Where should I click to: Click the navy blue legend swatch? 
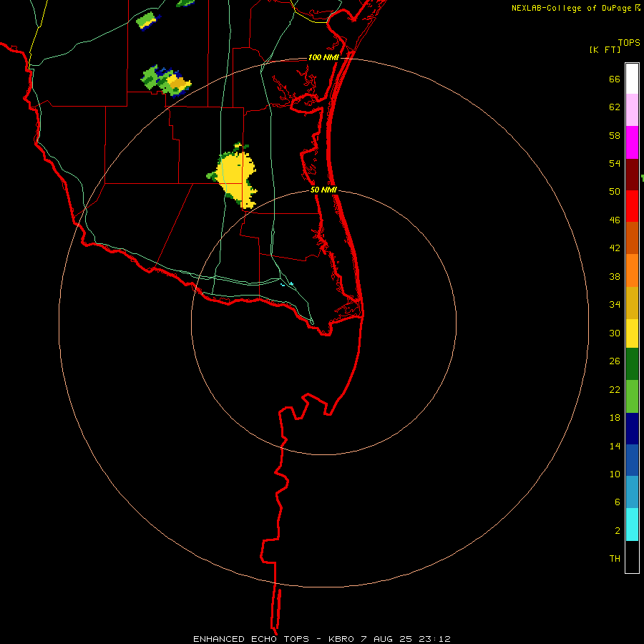(632, 429)
